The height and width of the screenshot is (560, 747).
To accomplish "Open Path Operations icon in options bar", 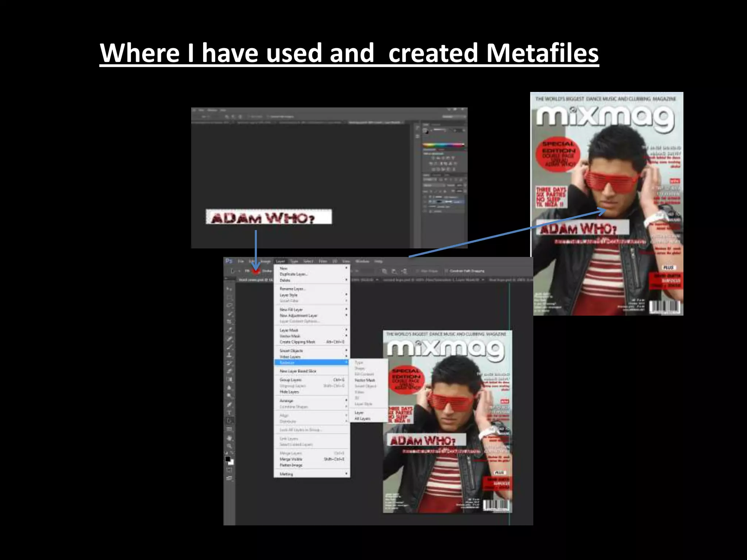I will click(x=384, y=271).
